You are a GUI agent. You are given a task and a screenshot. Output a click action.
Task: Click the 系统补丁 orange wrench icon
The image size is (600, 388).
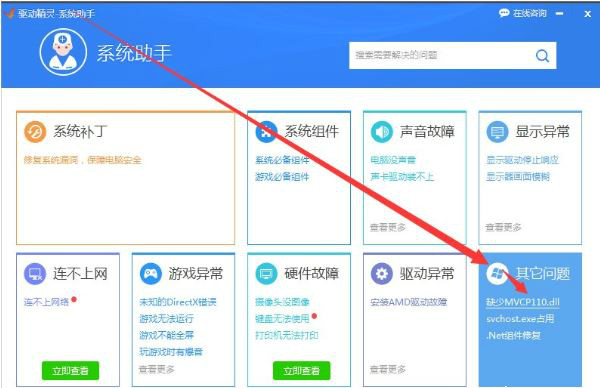(x=35, y=132)
